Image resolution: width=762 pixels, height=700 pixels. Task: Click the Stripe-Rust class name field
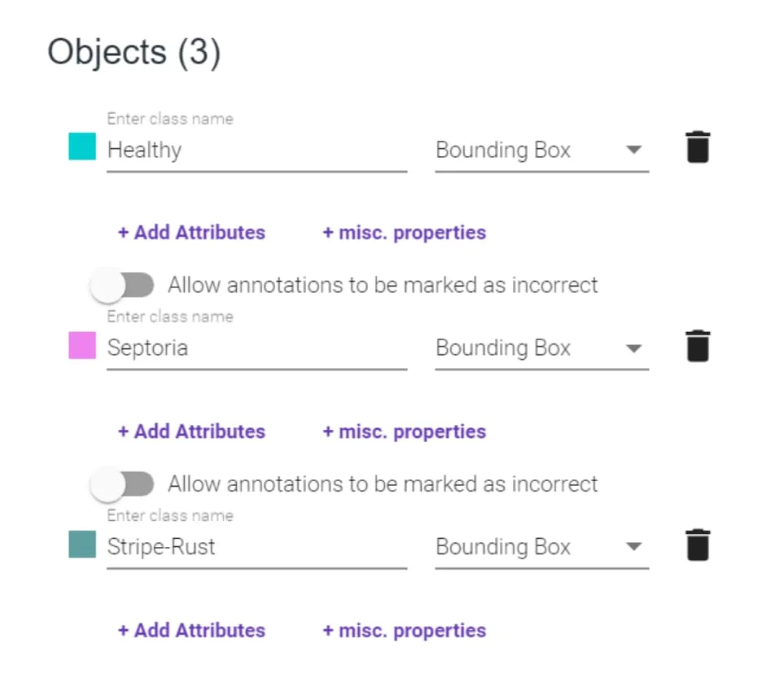click(x=256, y=547)
